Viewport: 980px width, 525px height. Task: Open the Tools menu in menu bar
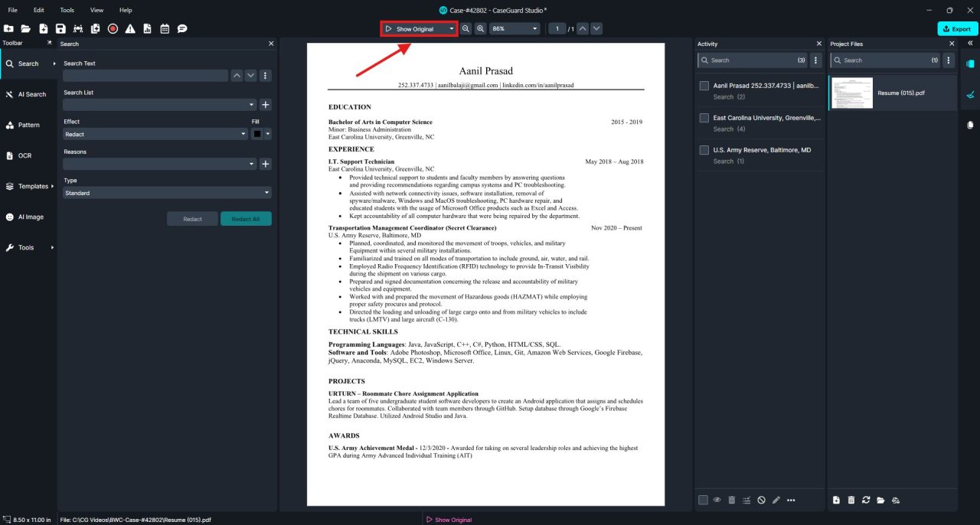click(x=67, y=10)
